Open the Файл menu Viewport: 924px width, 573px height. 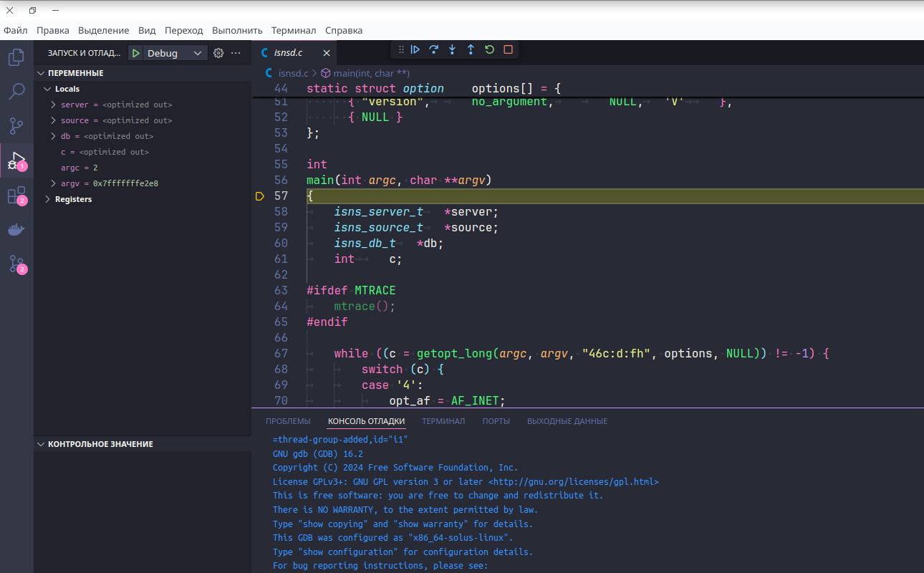point(16,31)
